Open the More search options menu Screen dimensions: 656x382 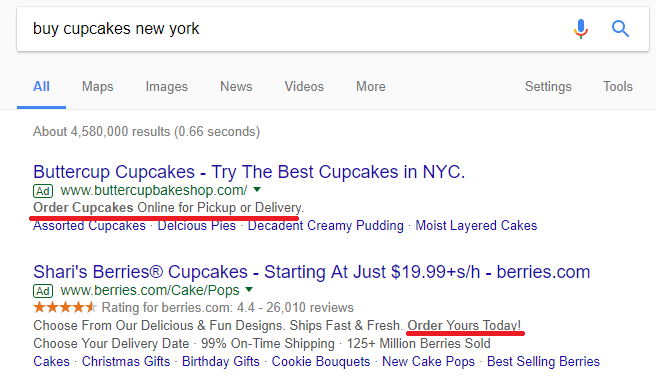pos(371,86)
